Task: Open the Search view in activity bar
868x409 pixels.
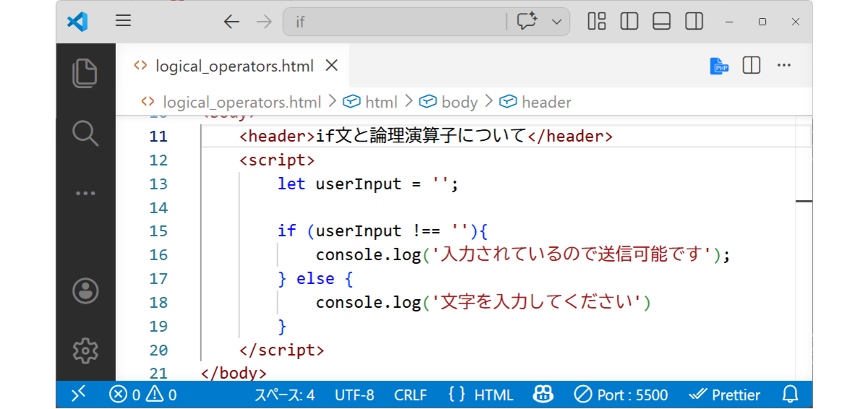Action: pyautogui.click(x=85, y=133)
